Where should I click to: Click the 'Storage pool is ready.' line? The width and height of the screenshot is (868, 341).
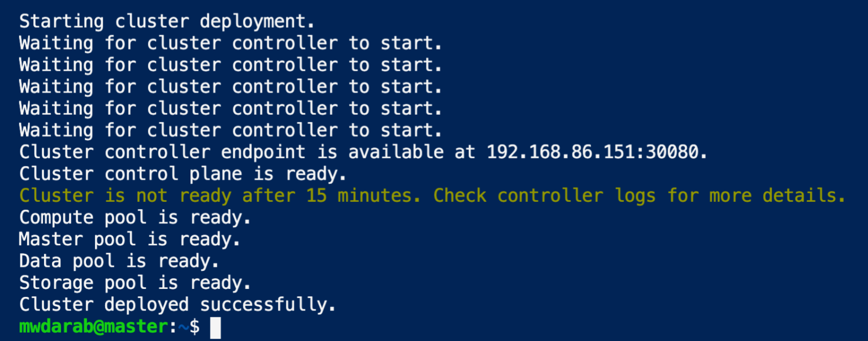[x=135, y=283]
